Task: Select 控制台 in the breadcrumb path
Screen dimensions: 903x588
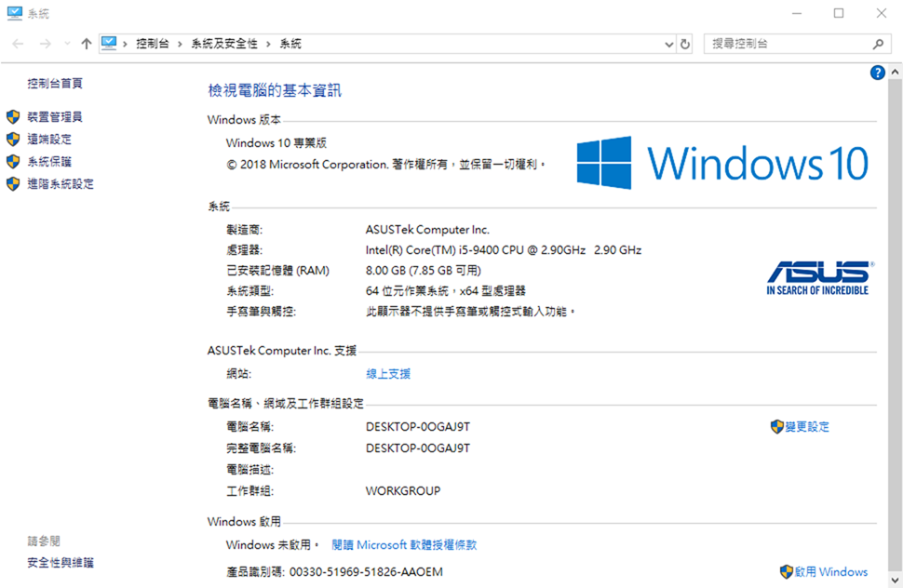Action: 152,44
